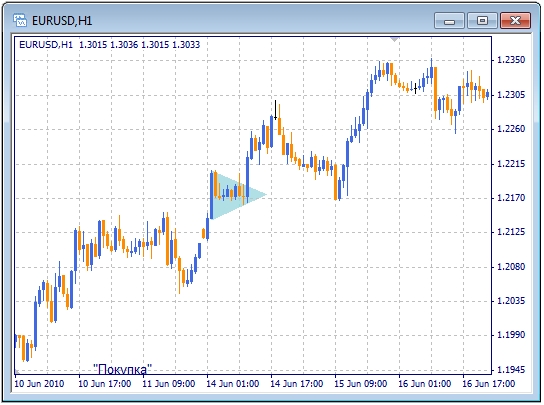This screenshot has height=405, width=544.
Task: Click the 14 Jun 01:00 time label
Action: [x=232, y=384]
